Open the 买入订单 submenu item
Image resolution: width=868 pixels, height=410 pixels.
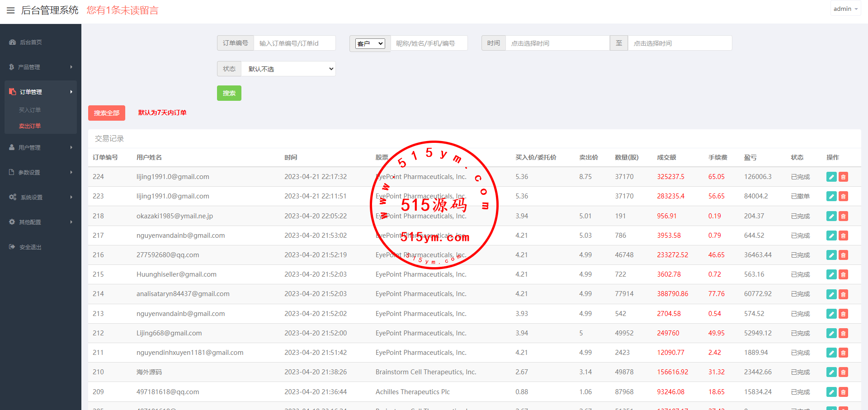[30, 110]
